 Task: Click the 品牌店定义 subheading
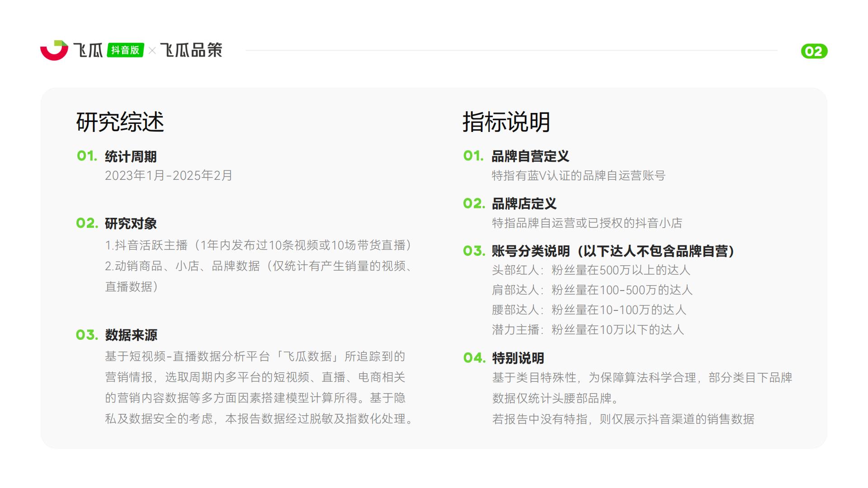pyautogui.click(x=524, y=204)
